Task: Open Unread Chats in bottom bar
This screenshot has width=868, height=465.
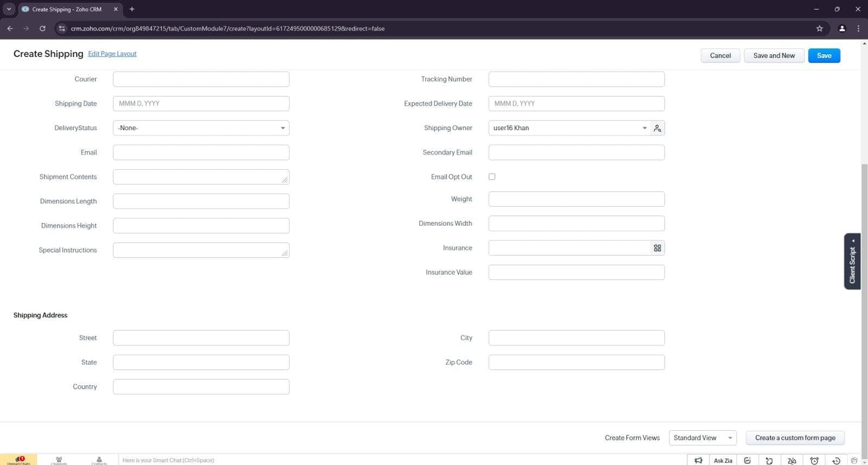Action: coord(18,460)
